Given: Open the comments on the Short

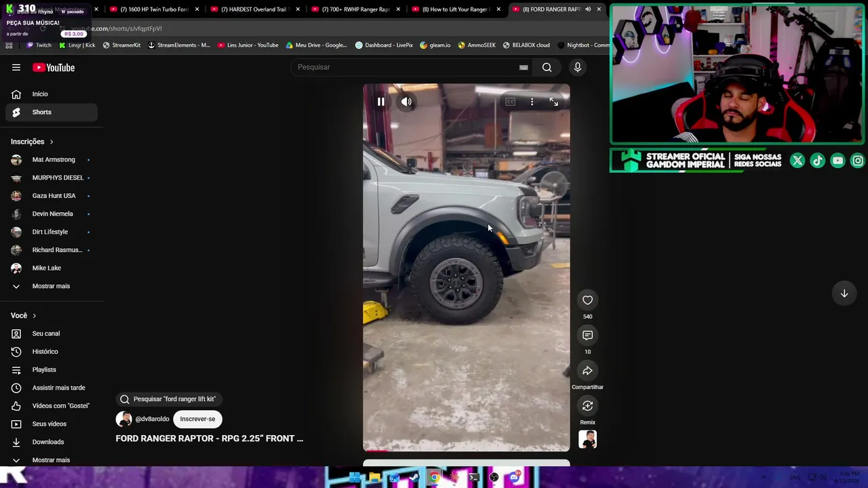Looking at the screenshot, I should coord(587,335).
